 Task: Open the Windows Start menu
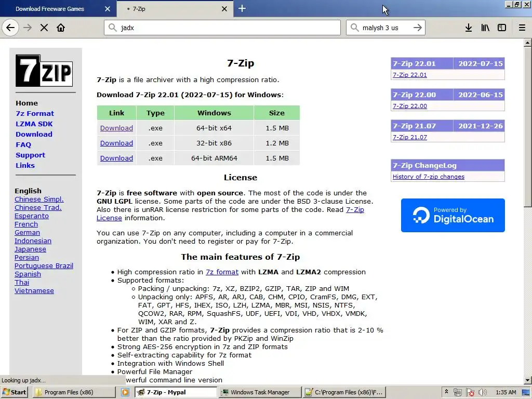click(14, 392)
